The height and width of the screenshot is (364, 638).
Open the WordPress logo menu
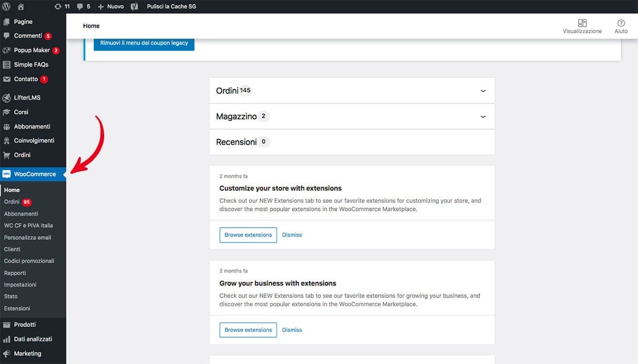7,7
